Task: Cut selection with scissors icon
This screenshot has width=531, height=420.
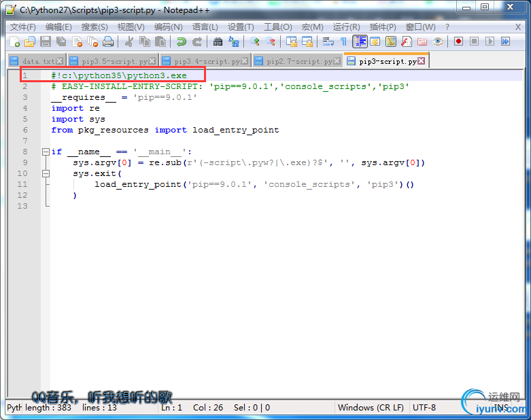Action: pos(129,41)
